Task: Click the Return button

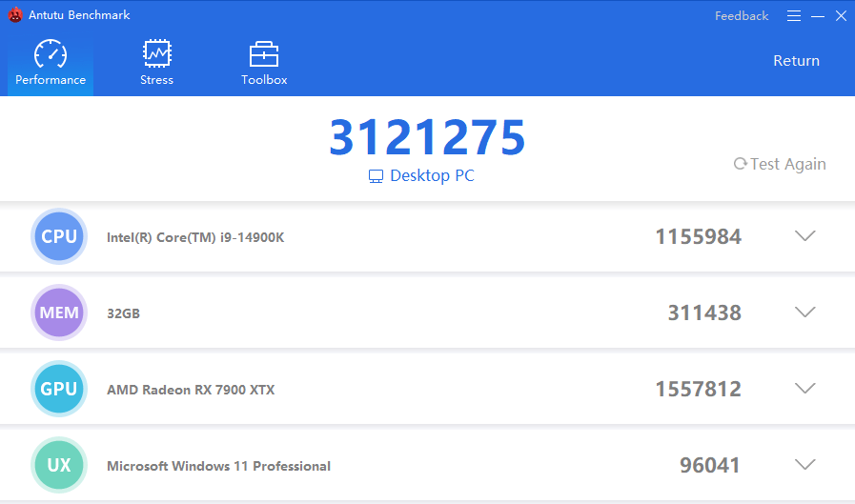Action: [796, 60]
